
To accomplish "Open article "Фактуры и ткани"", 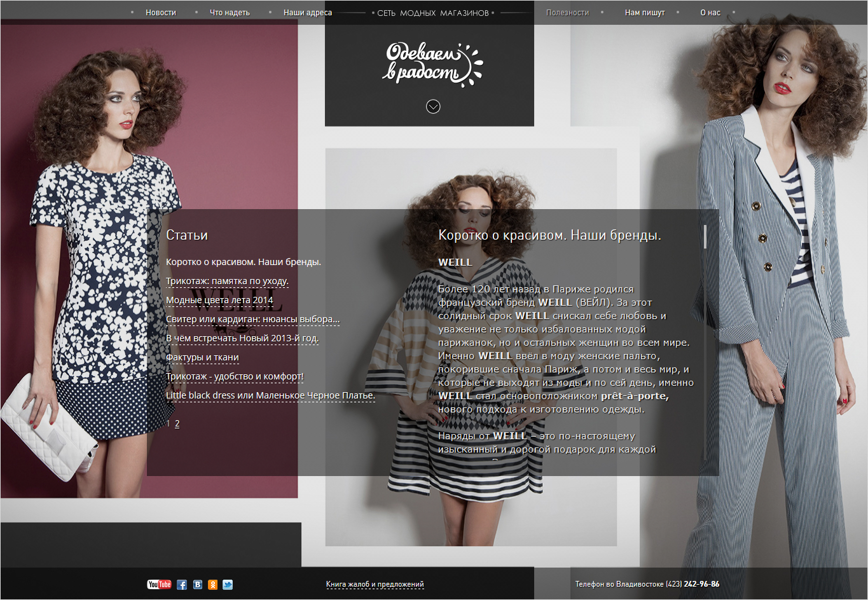I will [x=202, y=357].
